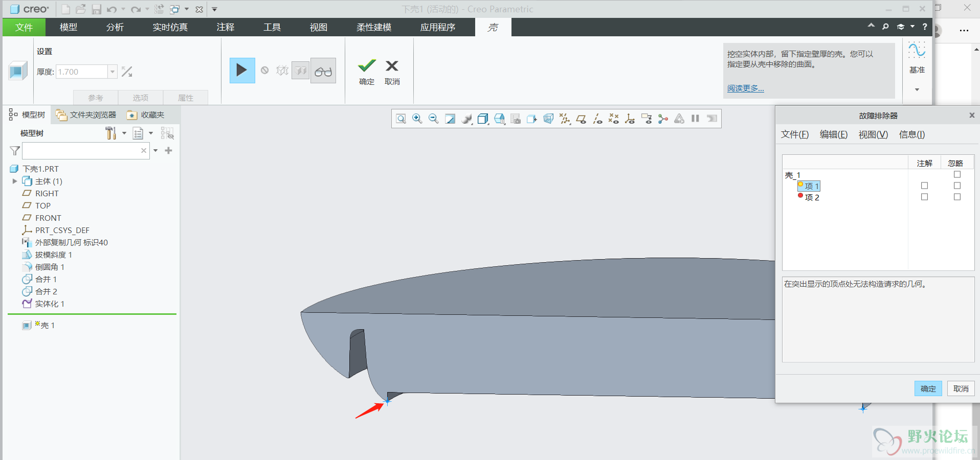Click the 确定 button in troubleshooter dialog
This screenshot has height=460, width=980.
point(928,388)
